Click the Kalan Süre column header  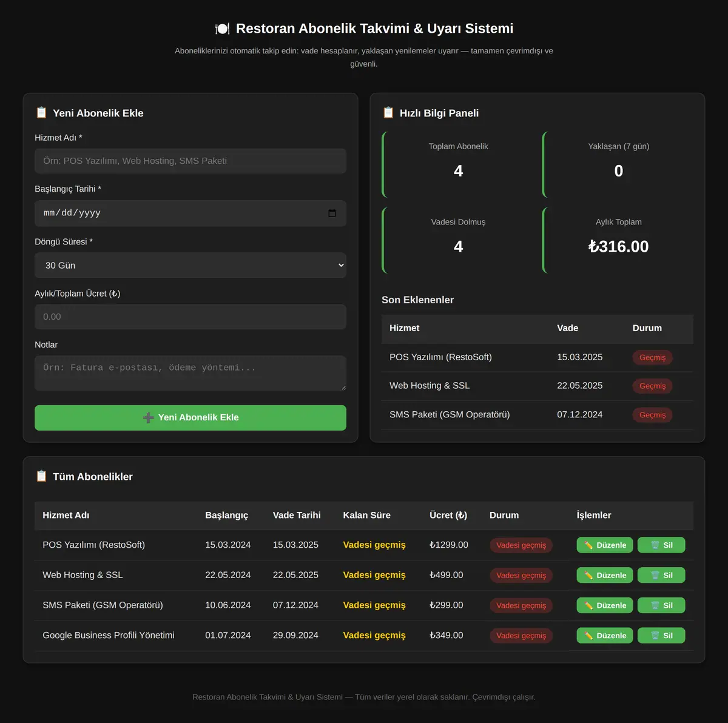coord(366,515)
